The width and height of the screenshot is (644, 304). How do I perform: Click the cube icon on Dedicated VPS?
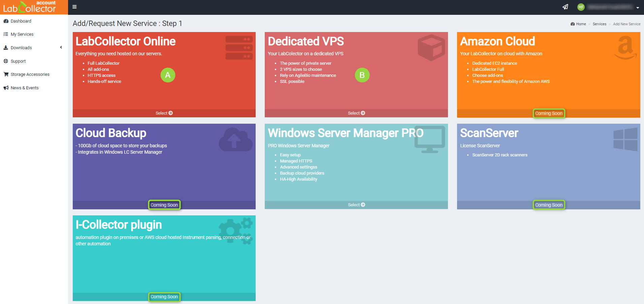pyautogui.click(x=431, y=48)
